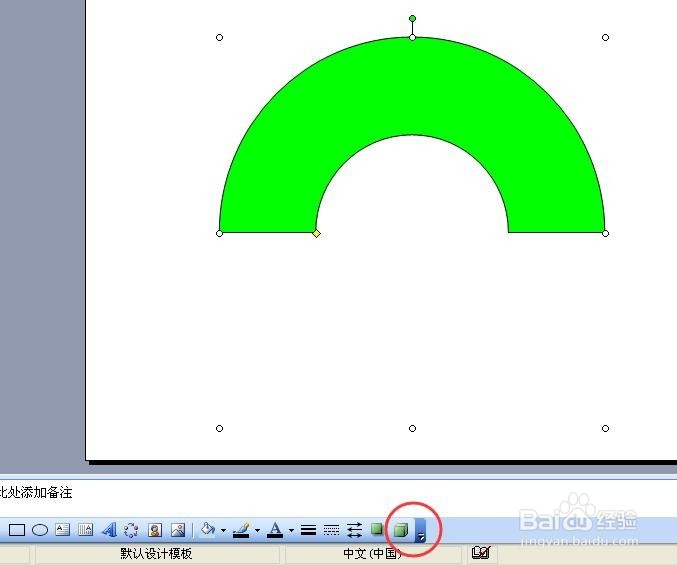Open the 3-D style options
The width and height of the screenshot is (677, 565).
click(x=401, y=530)
